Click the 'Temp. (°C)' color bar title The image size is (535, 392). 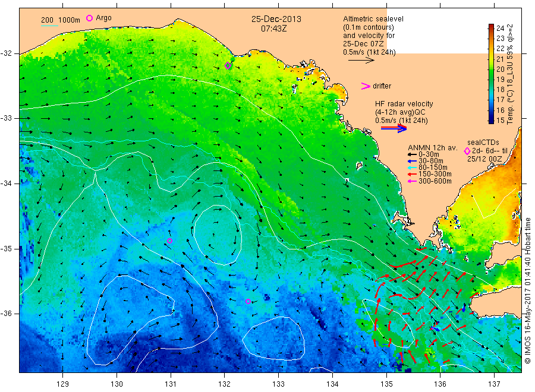[x=509, y=108]
